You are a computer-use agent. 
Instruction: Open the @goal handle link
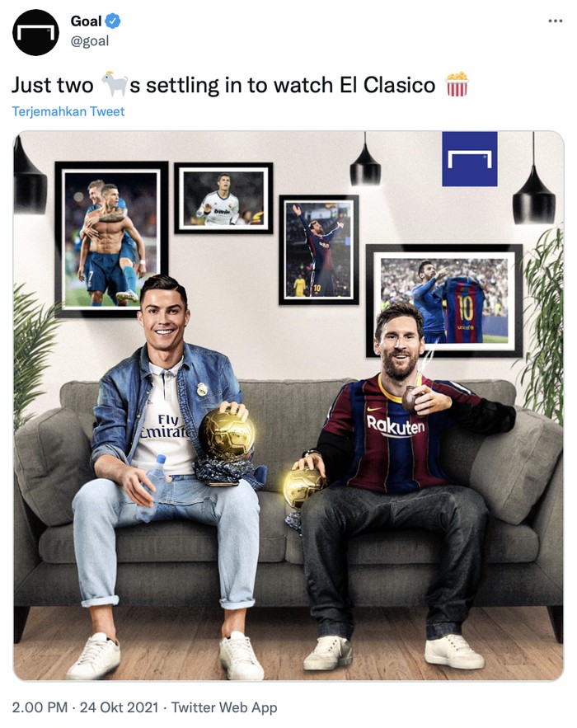pos(90,41)
